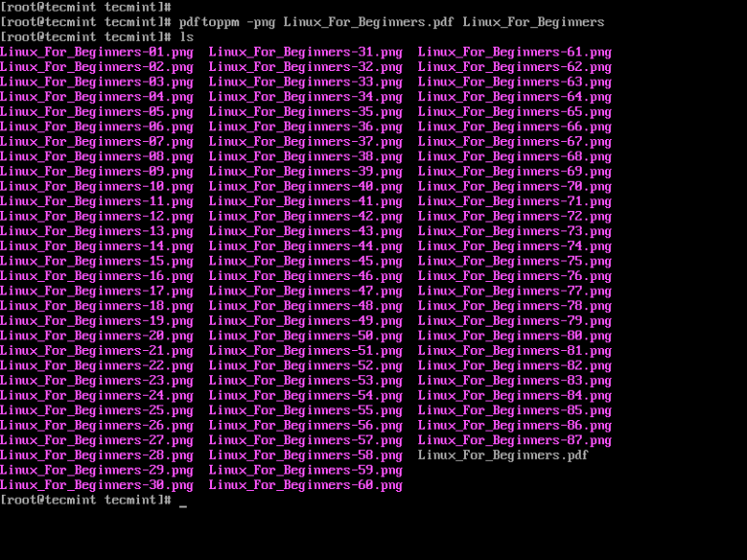This screenshot has height=560, width=747.
Task: Place cursor at the blinking prompt underscore
Action: 183,505
